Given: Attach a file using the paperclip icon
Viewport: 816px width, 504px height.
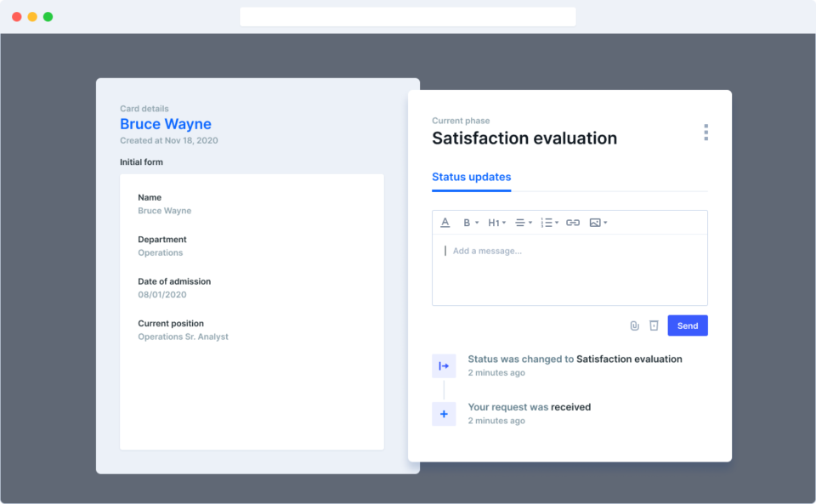Looking at the screenshot, I should [635, 325].
